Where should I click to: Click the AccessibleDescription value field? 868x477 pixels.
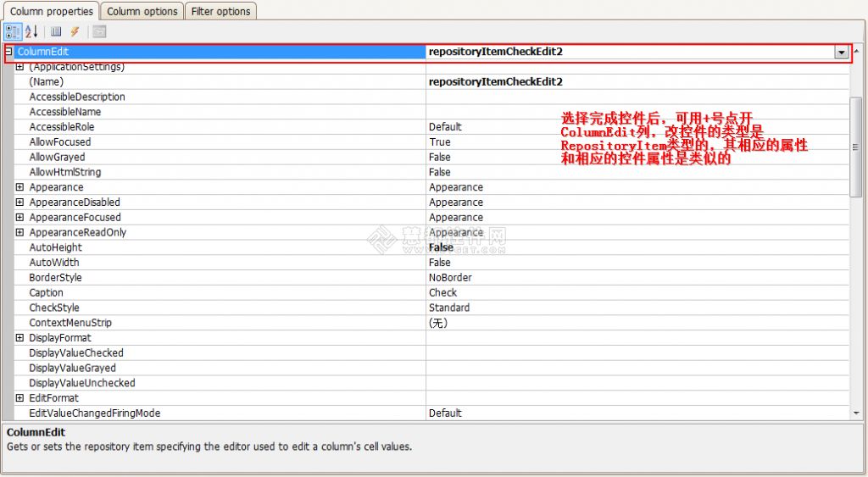(x=637, y=97)
